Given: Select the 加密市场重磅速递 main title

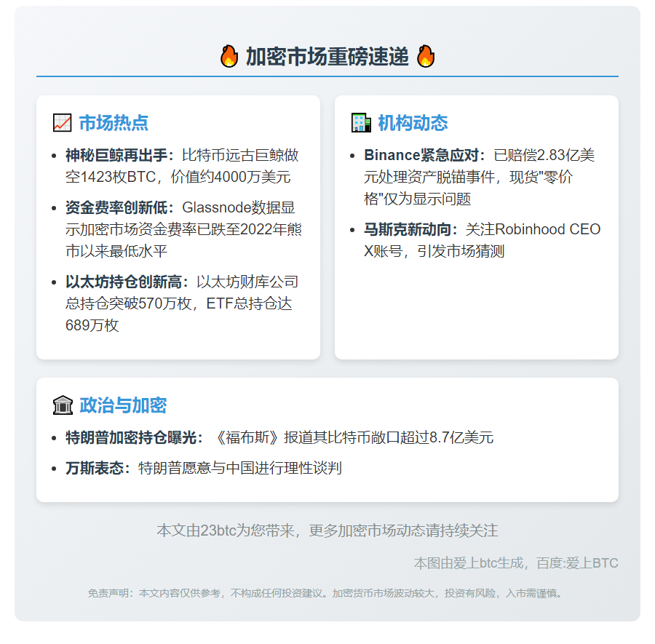Looking at the screenshot, I should pyautogui.click(x=327, y=57).
